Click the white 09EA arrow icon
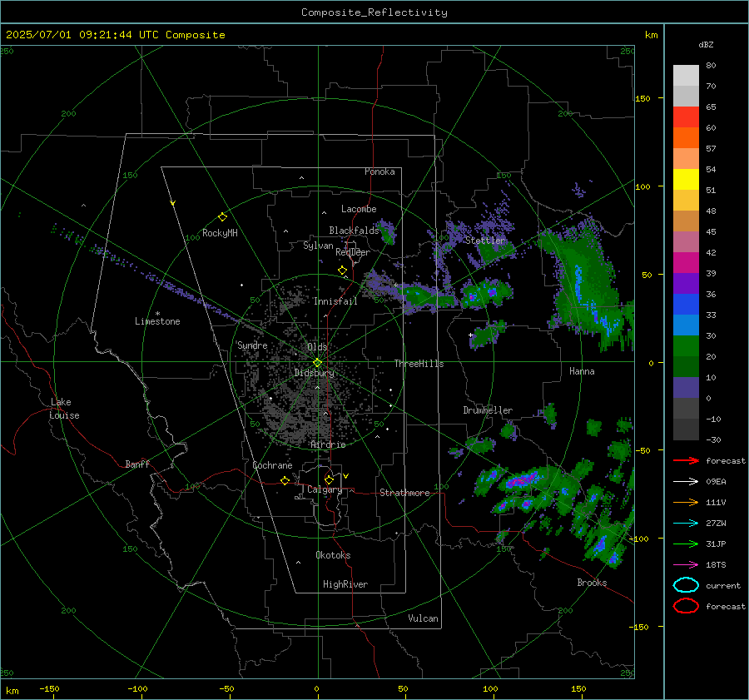This screenshot has height=700, width=749. tap(686, 481)
